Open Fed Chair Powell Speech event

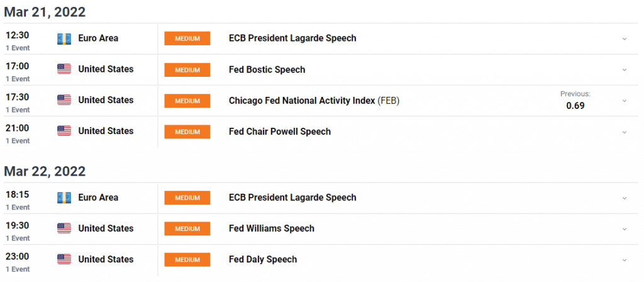click(280, 132)
